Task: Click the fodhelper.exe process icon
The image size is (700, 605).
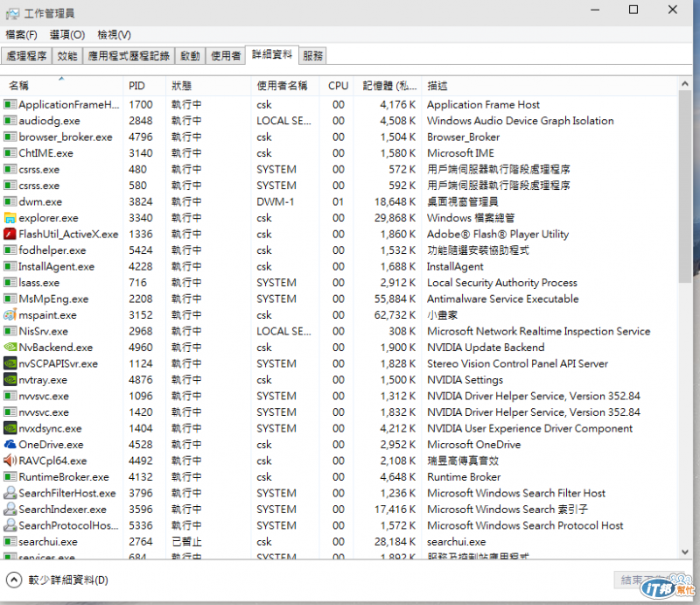Action: 10,250
